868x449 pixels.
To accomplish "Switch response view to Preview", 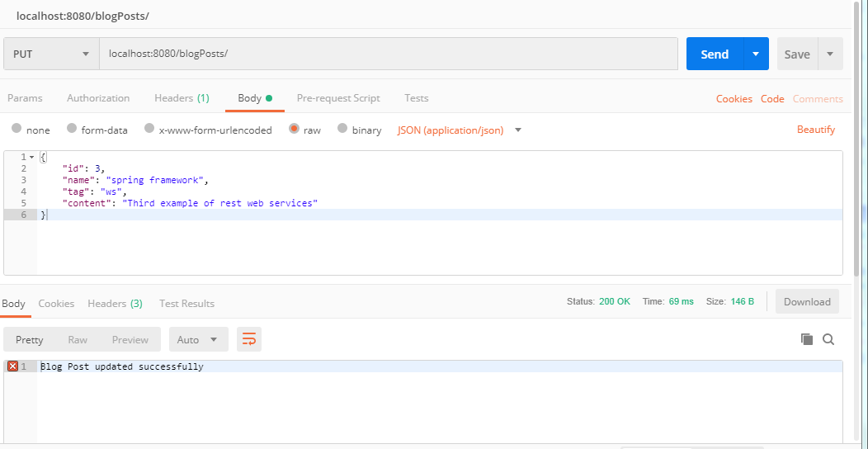I will [130, 339].
